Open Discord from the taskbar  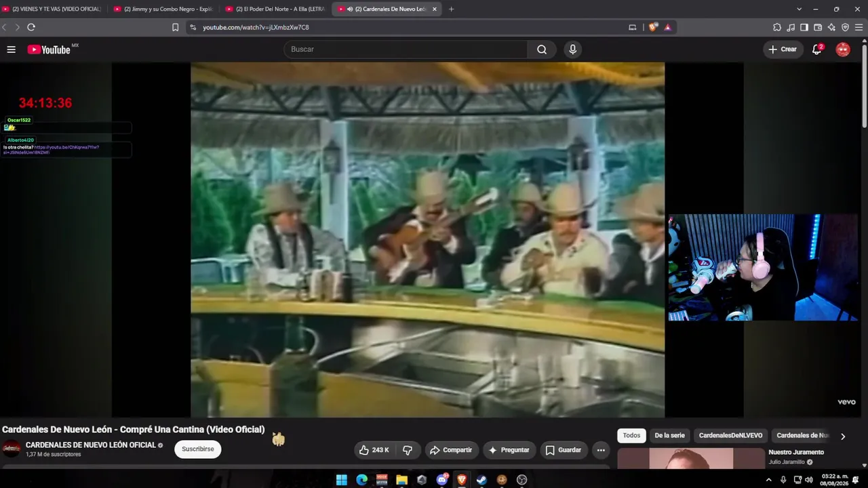[441, 480]
